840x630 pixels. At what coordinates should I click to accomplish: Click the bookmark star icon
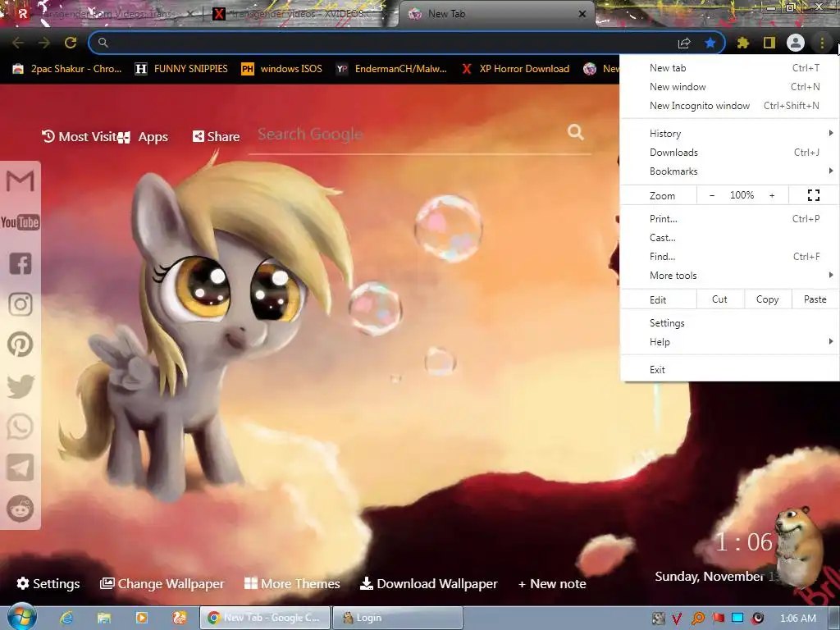click(710, 43)
